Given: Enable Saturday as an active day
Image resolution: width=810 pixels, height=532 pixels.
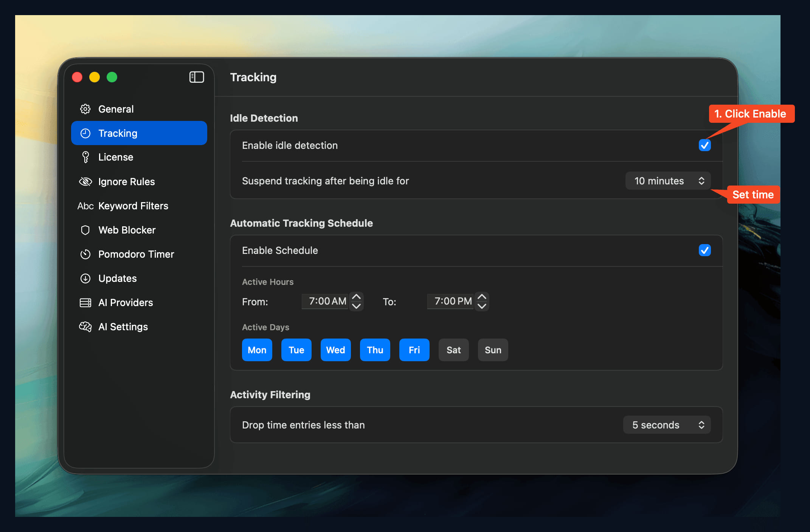Looking at the screenshot, I should 453,350.
